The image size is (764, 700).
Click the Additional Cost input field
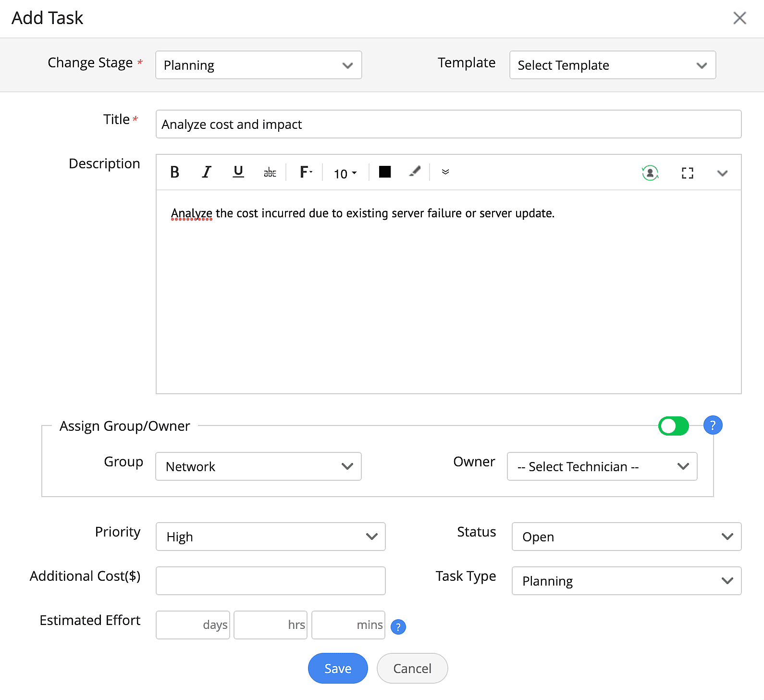click(271, 581)
